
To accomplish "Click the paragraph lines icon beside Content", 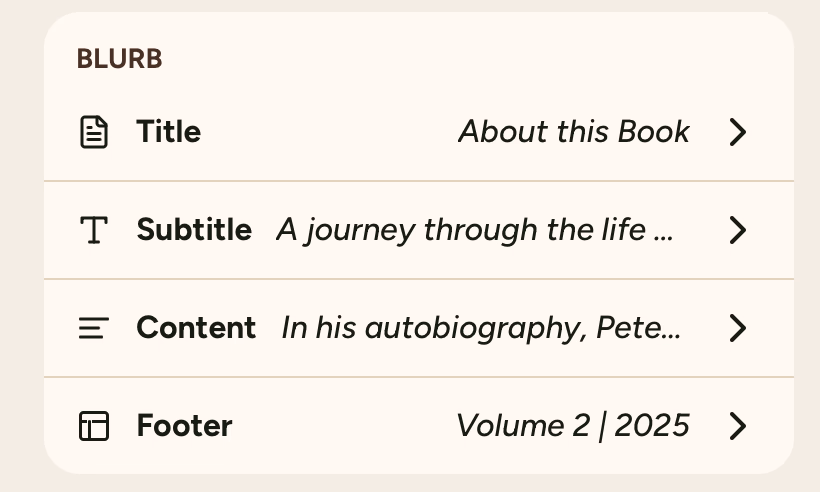I will 93,328.
